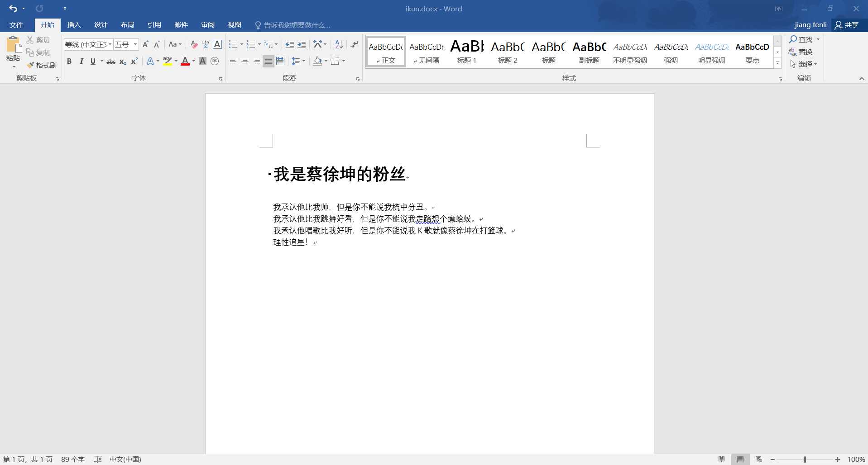The image size is (868, 465).
Task: Switch to the References (引用) tab
Action: [154, 25]
